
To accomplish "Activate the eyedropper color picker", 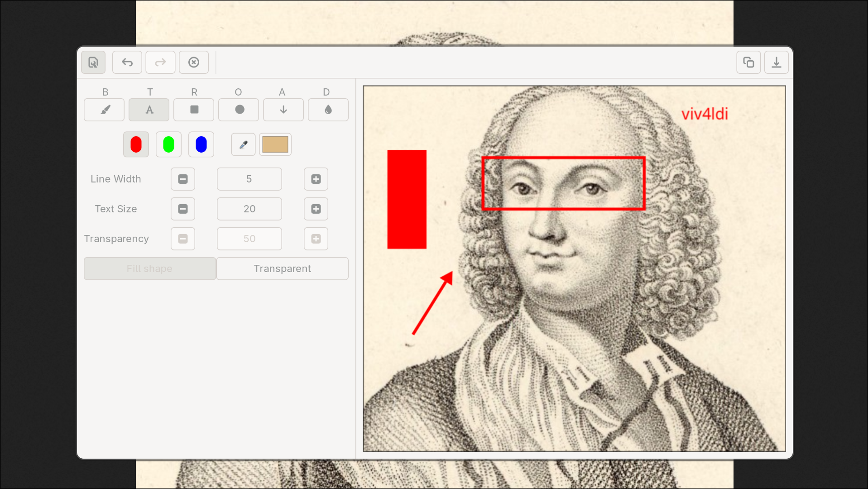I will [243, 144].
